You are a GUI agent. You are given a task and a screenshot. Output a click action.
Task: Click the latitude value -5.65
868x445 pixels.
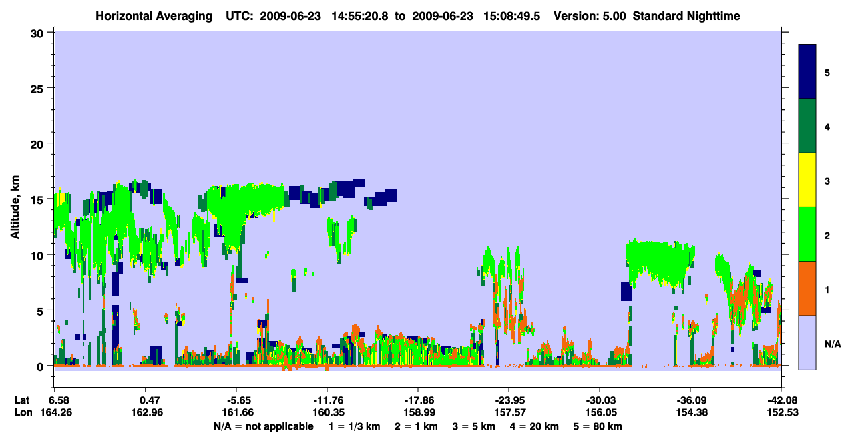(238, 400)
